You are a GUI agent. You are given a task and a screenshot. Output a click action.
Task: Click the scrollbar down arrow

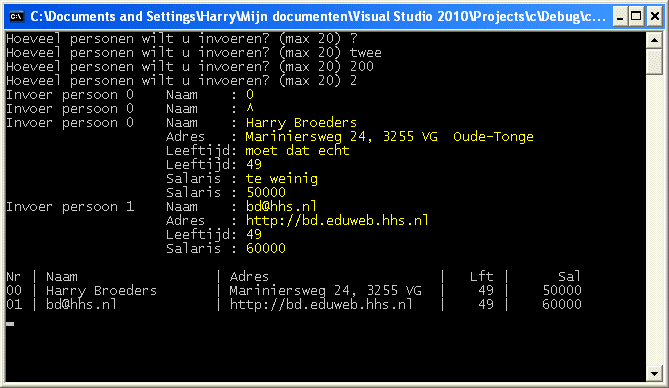pos(654,373)
